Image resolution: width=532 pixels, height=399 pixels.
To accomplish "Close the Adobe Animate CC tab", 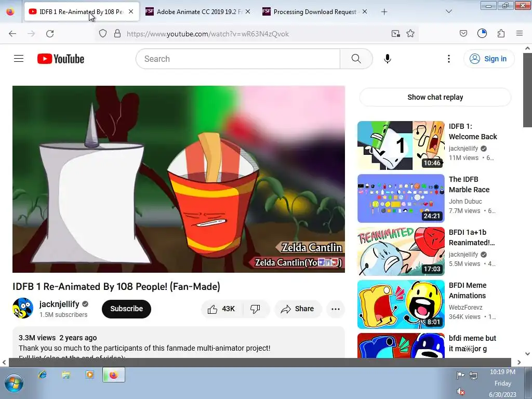I will (248, 11).
